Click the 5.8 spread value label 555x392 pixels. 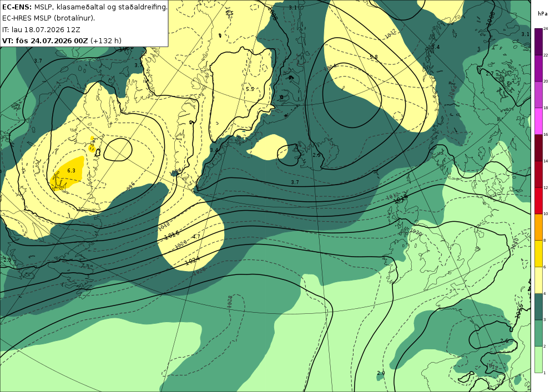tap(374, 57)
